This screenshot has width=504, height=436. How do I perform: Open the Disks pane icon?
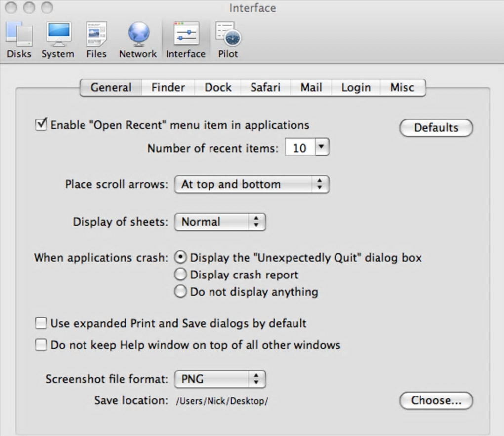point(19,40)
